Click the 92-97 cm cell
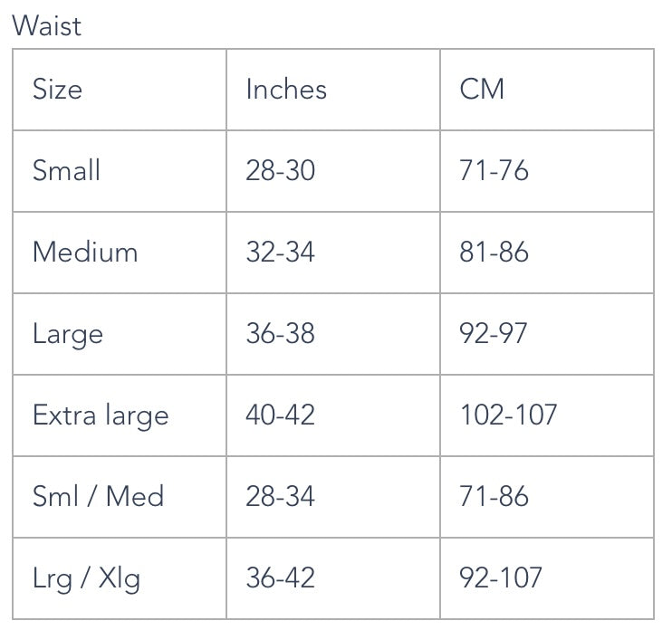Image resolution: width=672 pixels, height=630 pixels. tap(547, 334)
